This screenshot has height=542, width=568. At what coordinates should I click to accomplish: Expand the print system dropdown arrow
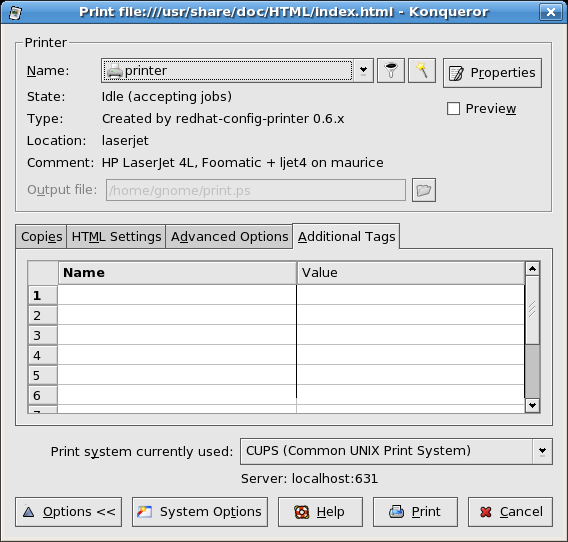(x=542, y=451)
